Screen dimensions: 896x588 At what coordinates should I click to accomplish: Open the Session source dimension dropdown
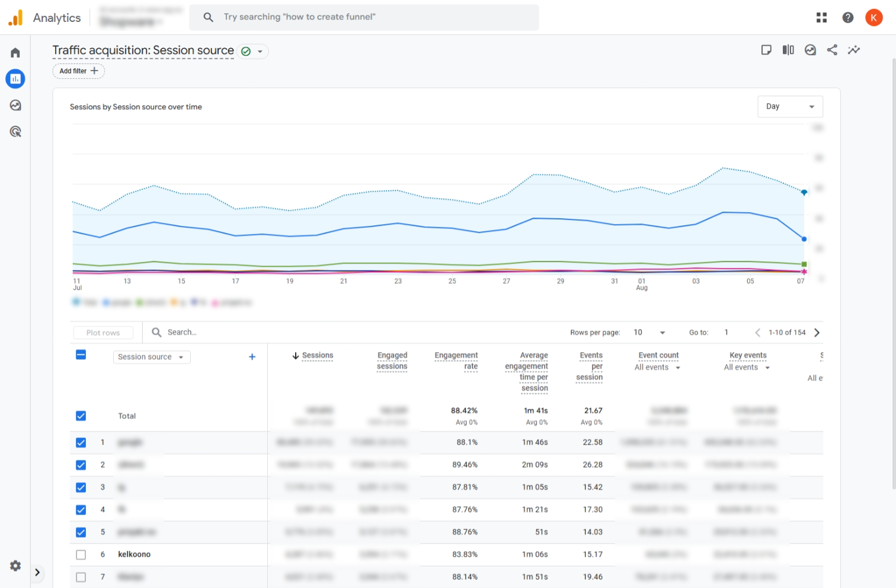(151, 357)
